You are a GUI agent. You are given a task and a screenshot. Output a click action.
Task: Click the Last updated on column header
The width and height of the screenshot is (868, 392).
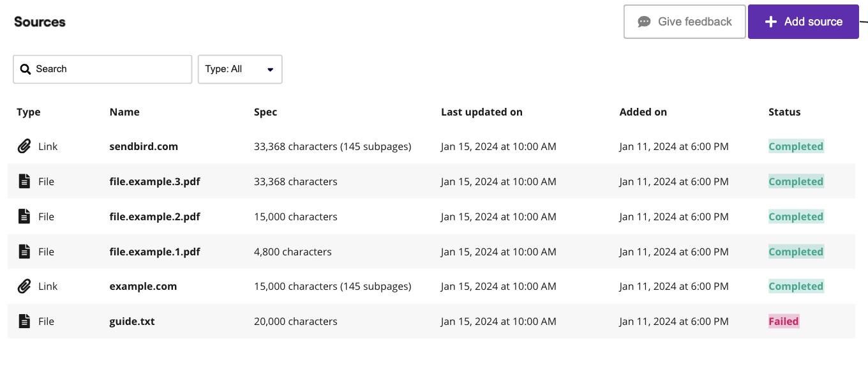[482, 112]
